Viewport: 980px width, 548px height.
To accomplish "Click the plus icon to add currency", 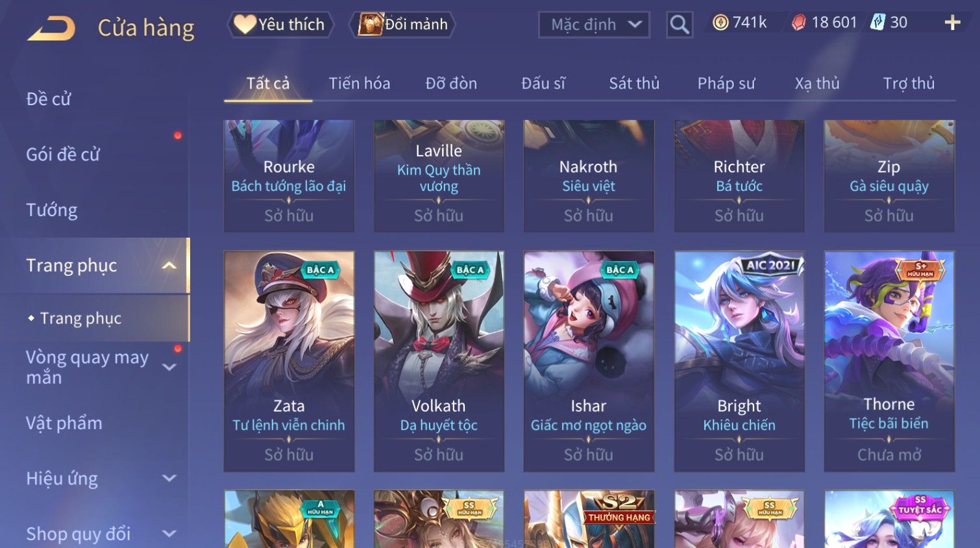I will pyautogui.click(x=952, y=23).
